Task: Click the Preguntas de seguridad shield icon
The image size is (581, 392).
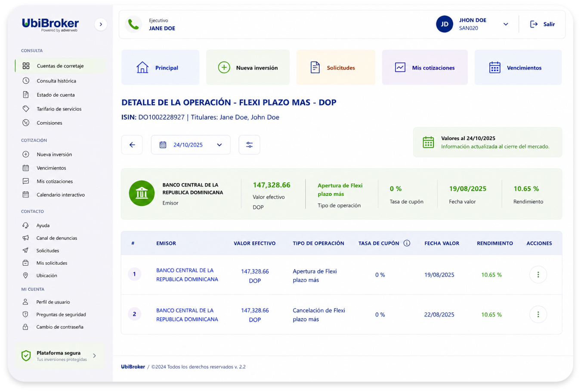Action: [x=25, y=314]
